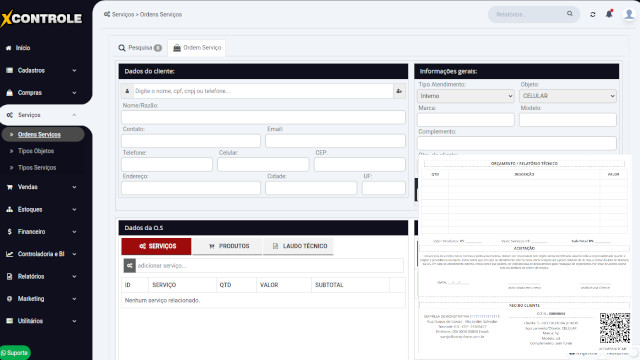Click the Vendas cart icon

point(9,187)
